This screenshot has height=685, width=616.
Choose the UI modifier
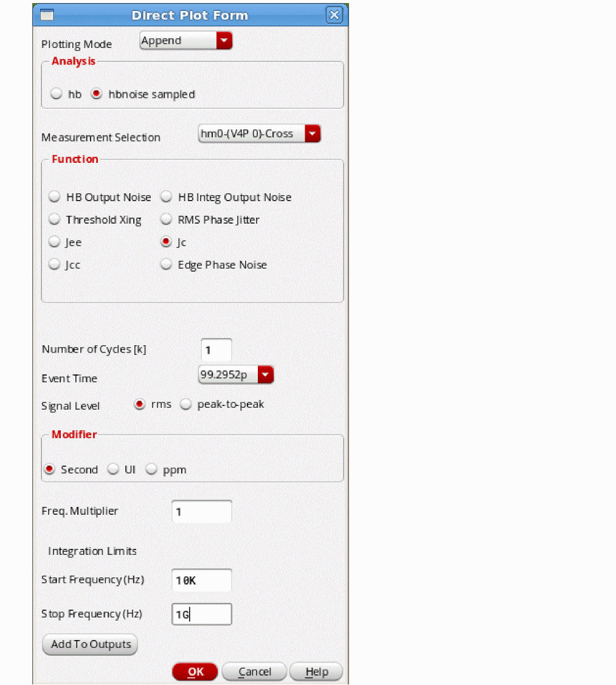tap(114, 469)
